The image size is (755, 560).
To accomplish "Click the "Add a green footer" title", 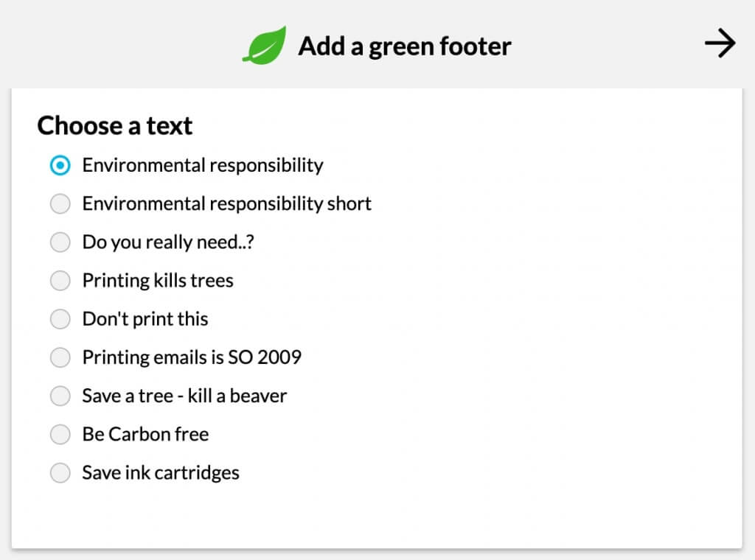I will tap(404, 46).
